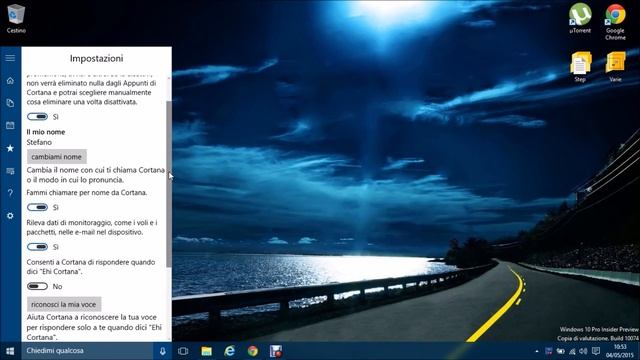Open the taskbar clock showing 10:53

pos(620,351)
